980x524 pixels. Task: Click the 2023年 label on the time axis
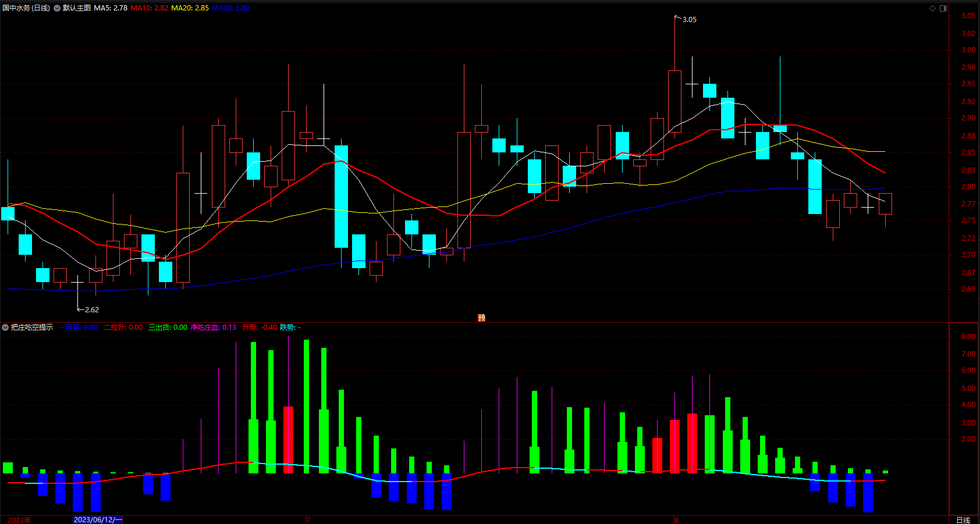[x=19, y=520]
